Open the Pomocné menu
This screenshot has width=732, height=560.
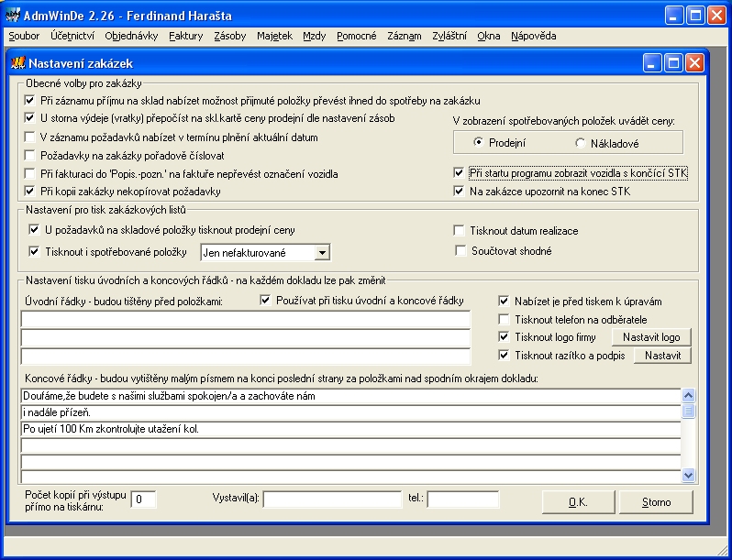357,36
